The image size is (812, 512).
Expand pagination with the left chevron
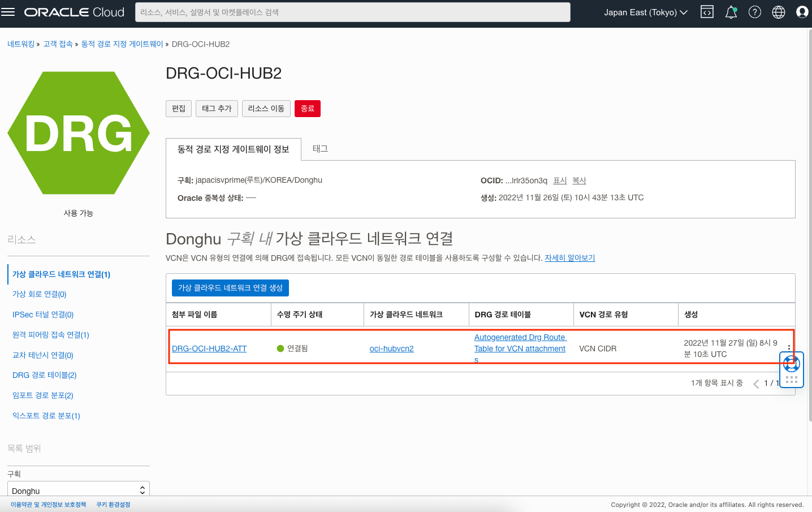tap(756, 383)
